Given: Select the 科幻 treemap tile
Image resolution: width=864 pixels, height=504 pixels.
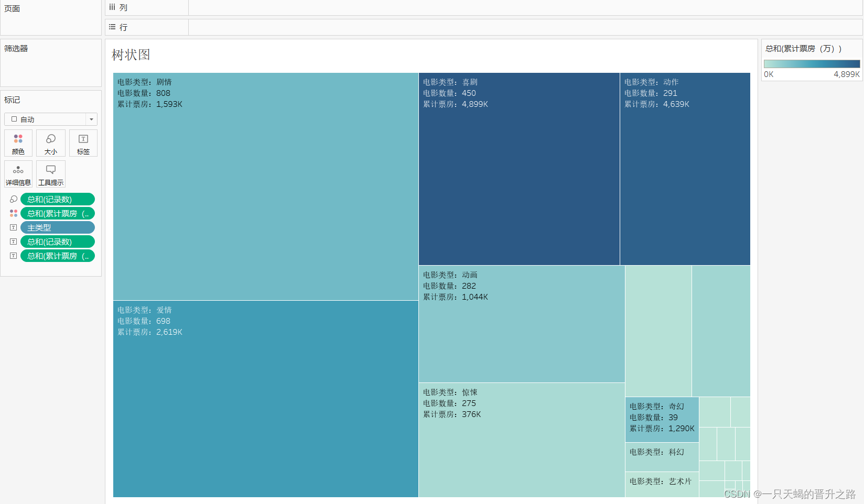Looking at the screenshot, I should 662,457.
